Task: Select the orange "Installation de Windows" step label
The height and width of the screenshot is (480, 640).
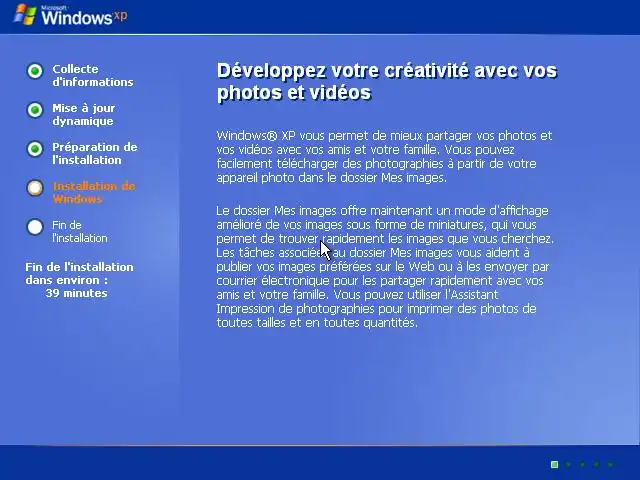Action: point(94,193)
